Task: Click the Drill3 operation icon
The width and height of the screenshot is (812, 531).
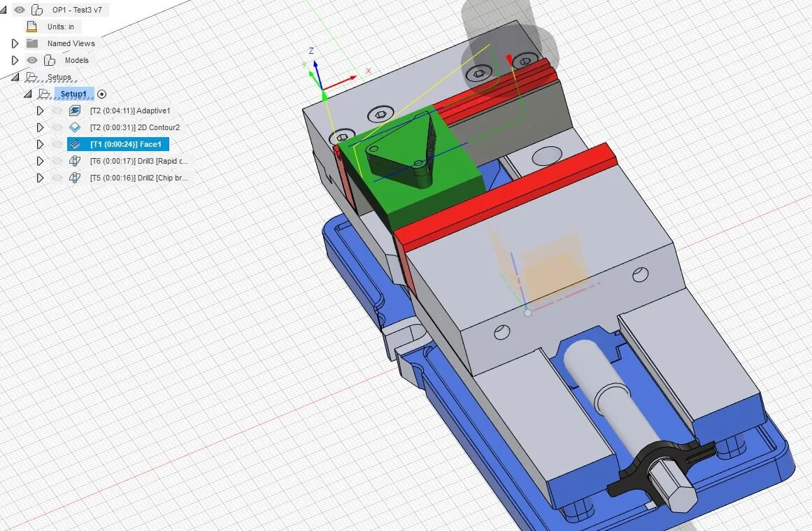Action: pyautogui.click(x=75, y=161)
